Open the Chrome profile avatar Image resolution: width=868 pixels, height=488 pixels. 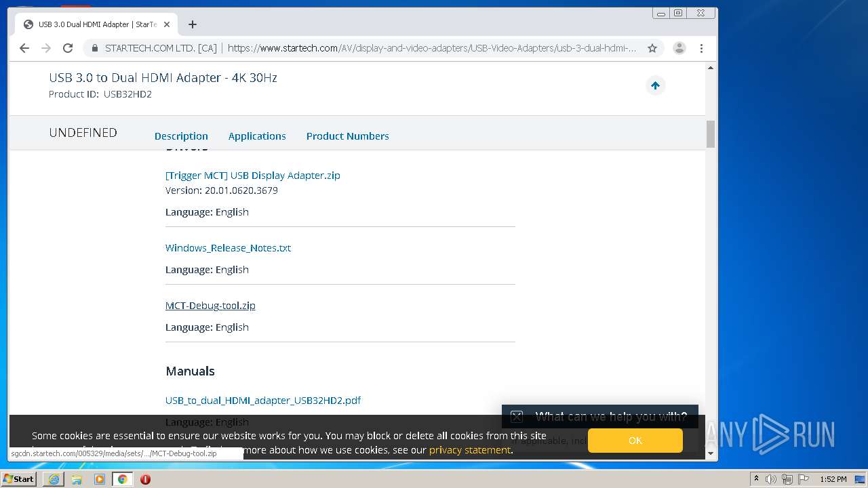click(679, 48)
